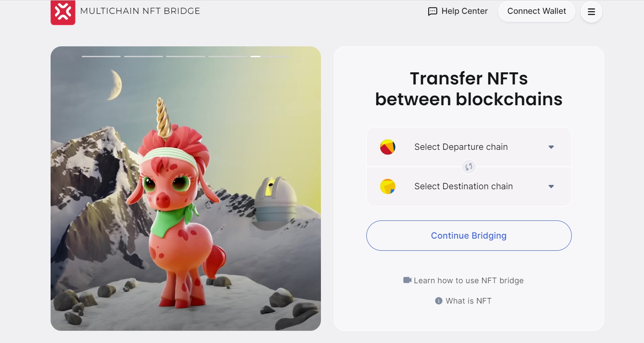Expand the departure chain dropdown arrow
This screenshot has height=343, width=644.
551,147
